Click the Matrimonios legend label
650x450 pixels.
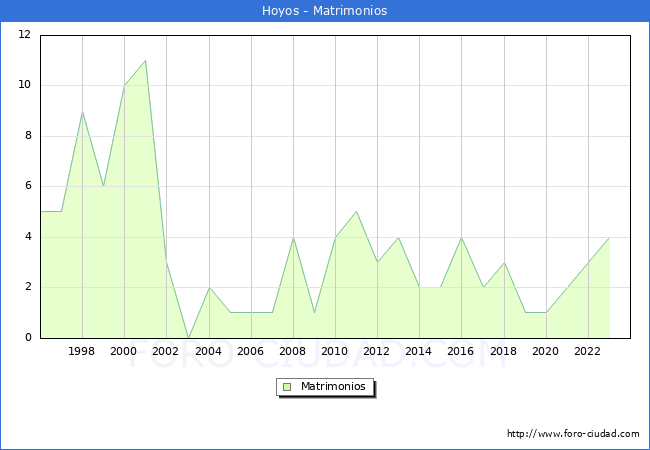pos(333,387)
